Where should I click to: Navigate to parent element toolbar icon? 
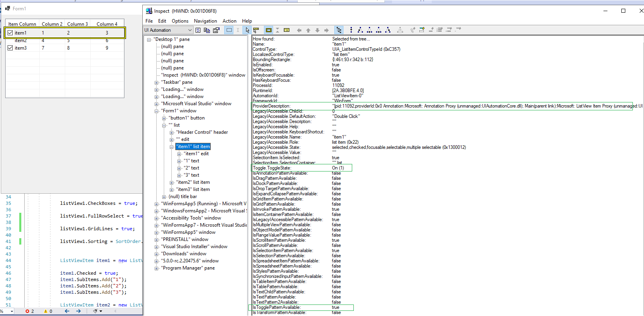click(351, 30)
